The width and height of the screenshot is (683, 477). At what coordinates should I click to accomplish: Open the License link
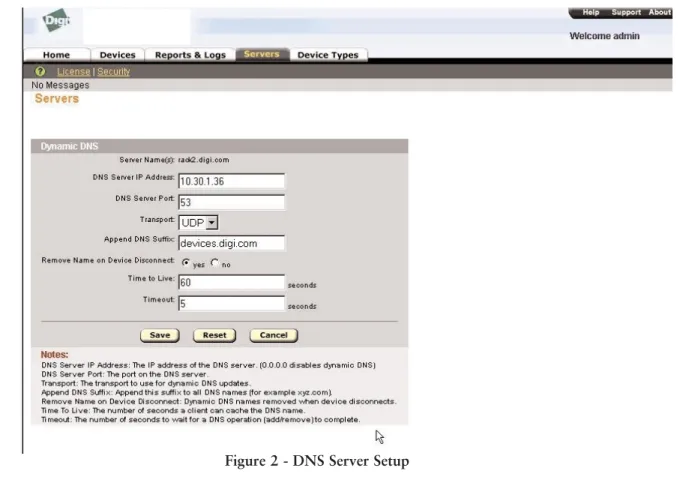point(74,71)
